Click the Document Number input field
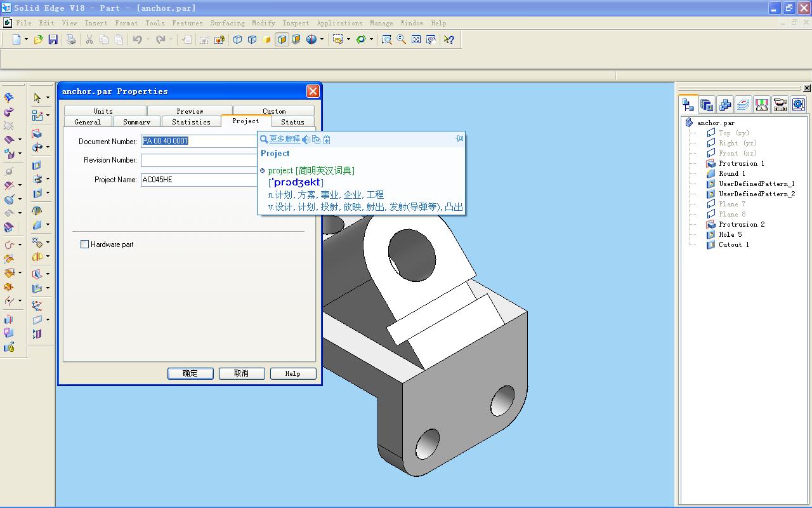The width and height of the screenshot is (812, 508). coord(199,141)
